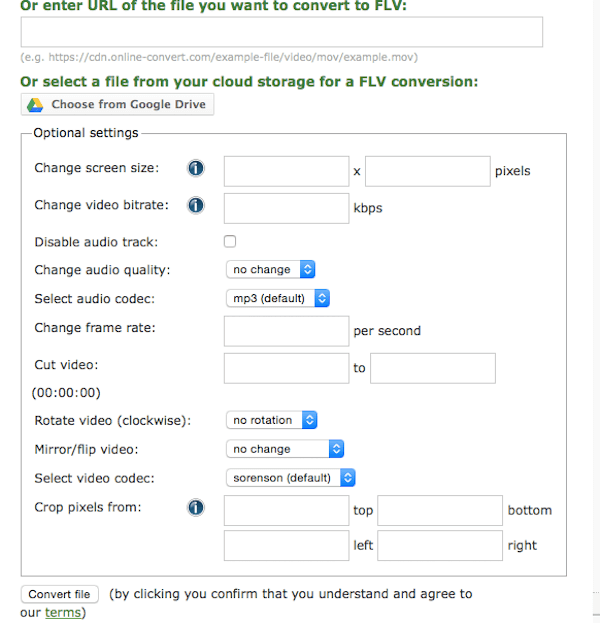
Task: Click the info icon beside Crop pixels from
Action: [195, 507]
